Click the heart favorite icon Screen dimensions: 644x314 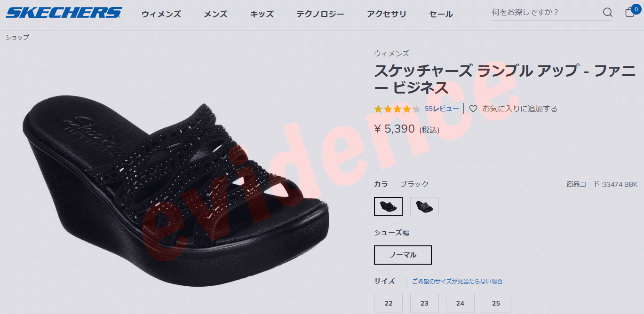(473, 109)
